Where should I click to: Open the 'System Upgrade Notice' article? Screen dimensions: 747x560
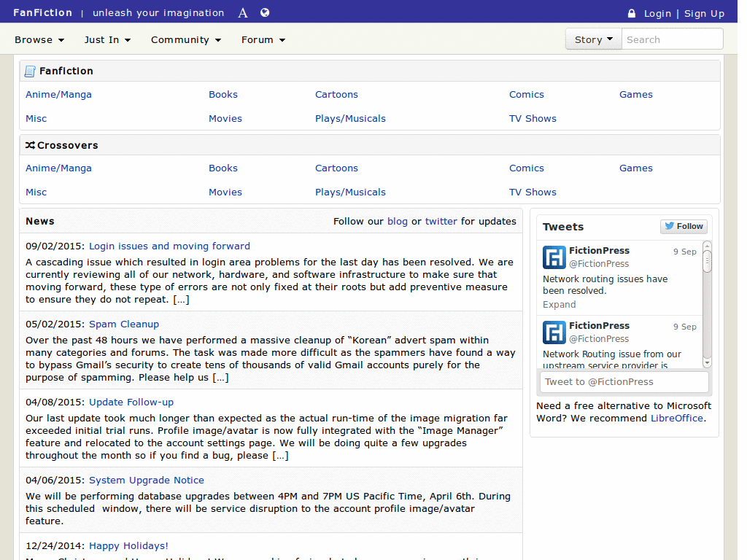(147, 481)
